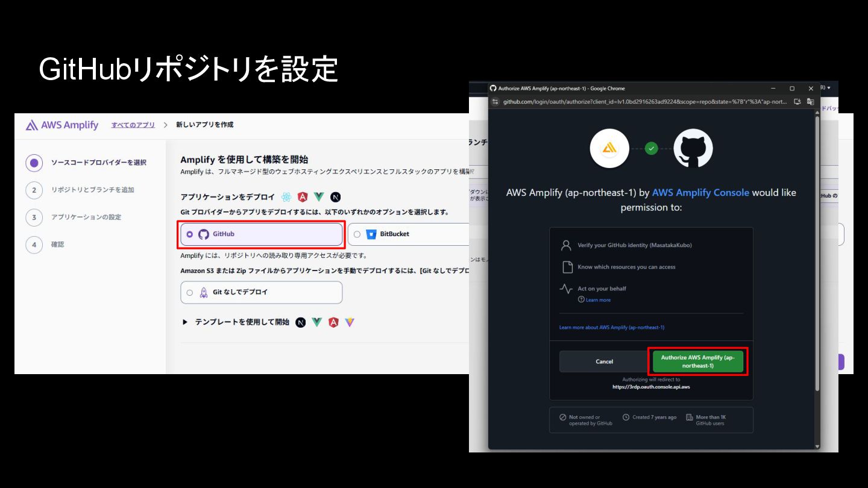Screen dimensions: 868x488
Task: Click the Amplify を使用して構築を開始 heading
Action: click(x=244, y=160)
